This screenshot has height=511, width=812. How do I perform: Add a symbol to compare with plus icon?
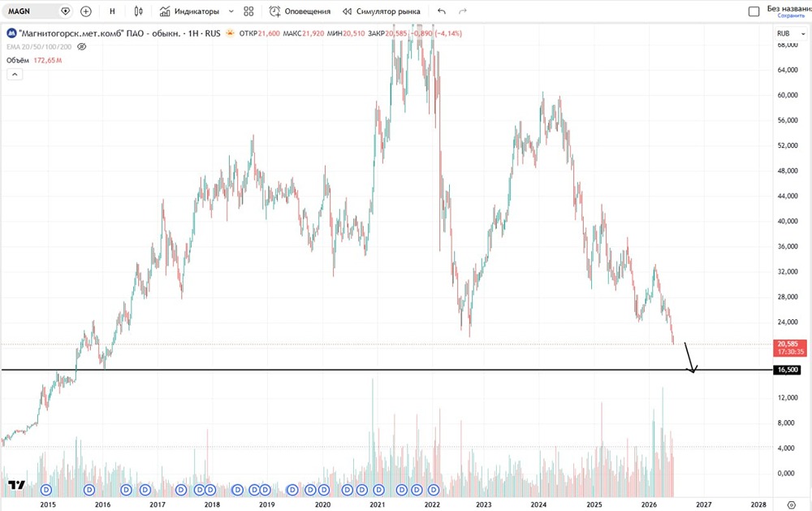pos(86,11)
